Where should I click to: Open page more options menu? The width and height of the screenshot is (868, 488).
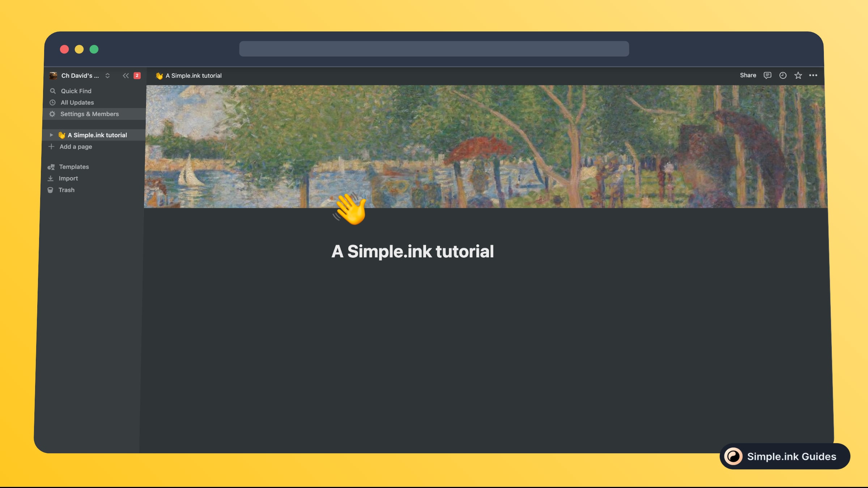[813, 75]
